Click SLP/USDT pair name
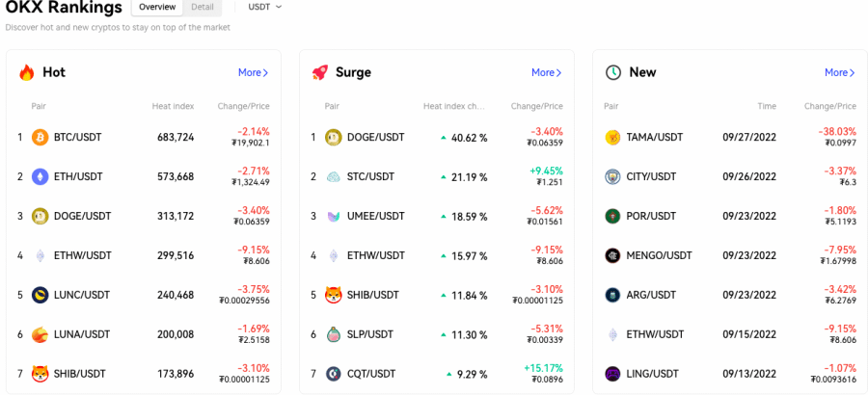 click(369, 334)
